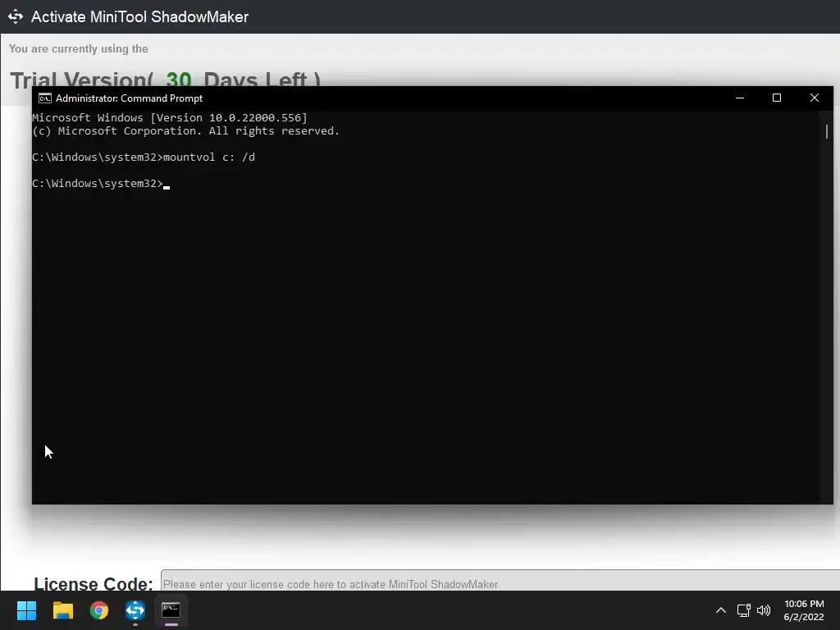Minimize the Command Prompt window
This screenshot has width=840, height=630.
(x=740, y=98)
